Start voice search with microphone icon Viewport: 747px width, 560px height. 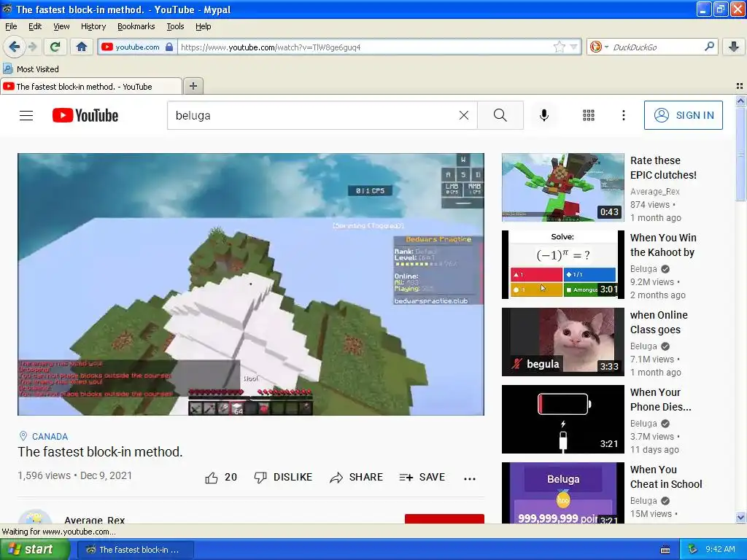pos(544,115)
